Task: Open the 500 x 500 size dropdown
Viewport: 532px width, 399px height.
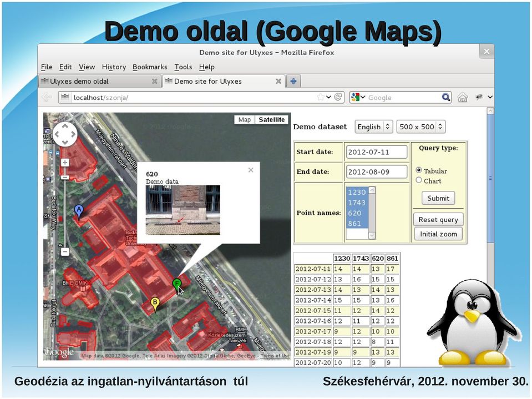Action: coord(420,127)
